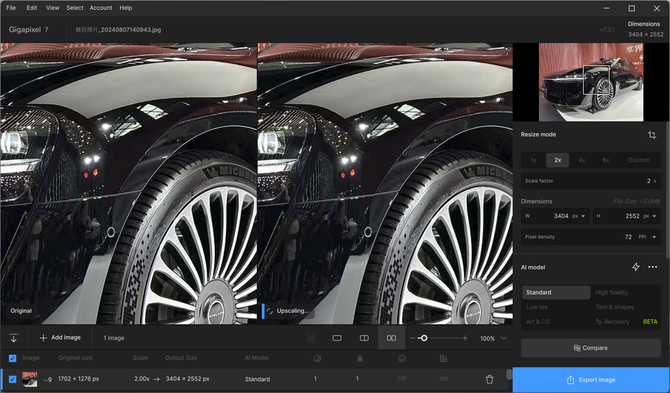Open the height unit px dropdown

click(650, 216)
